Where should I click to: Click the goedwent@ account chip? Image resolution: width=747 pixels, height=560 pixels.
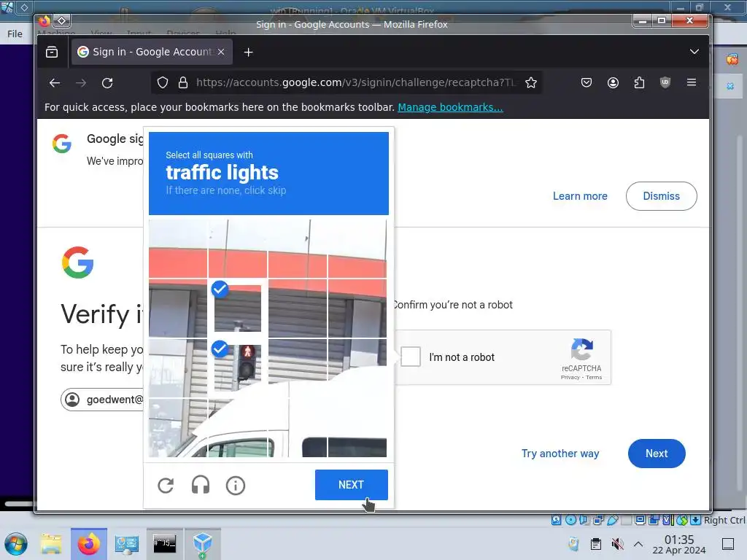click(102, 400)
